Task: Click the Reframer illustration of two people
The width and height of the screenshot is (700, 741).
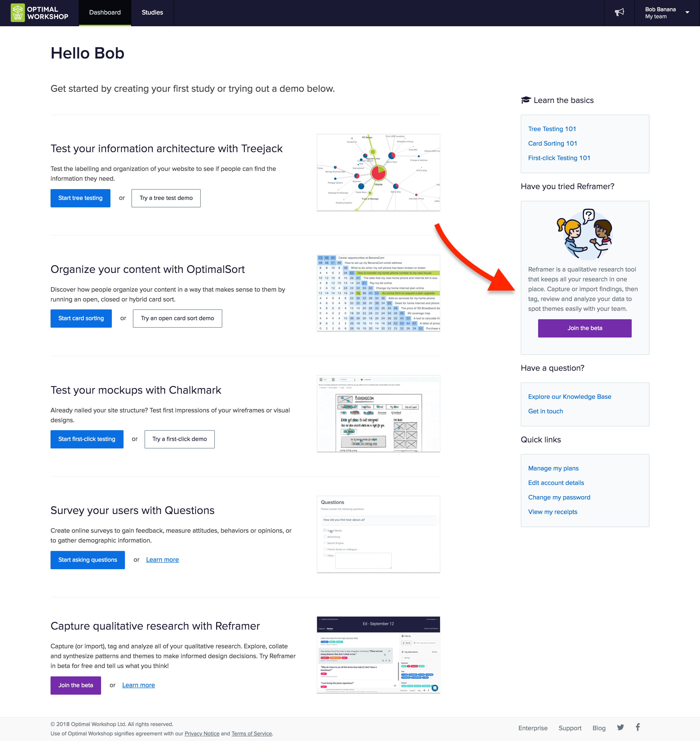Action: (x=585, y=234)
